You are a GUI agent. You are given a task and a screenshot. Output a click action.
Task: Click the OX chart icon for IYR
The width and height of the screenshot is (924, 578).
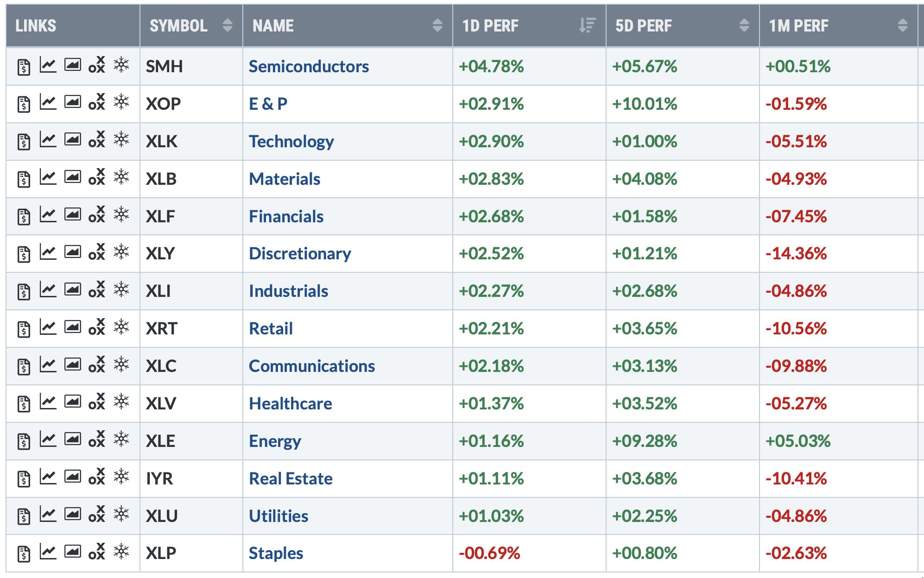coord(97,477)
